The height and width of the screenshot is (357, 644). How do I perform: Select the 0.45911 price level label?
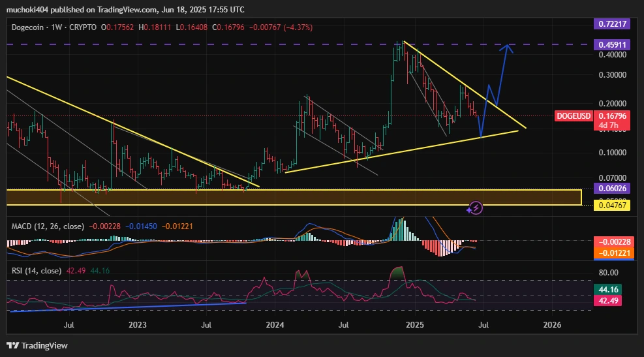612,45
